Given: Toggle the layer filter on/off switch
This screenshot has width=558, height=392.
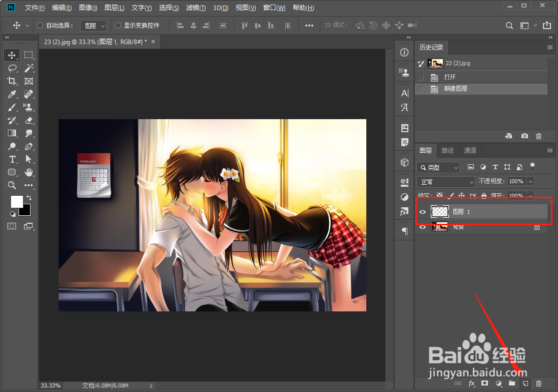Looking at the screenshot, I should (x=532, y=166).
